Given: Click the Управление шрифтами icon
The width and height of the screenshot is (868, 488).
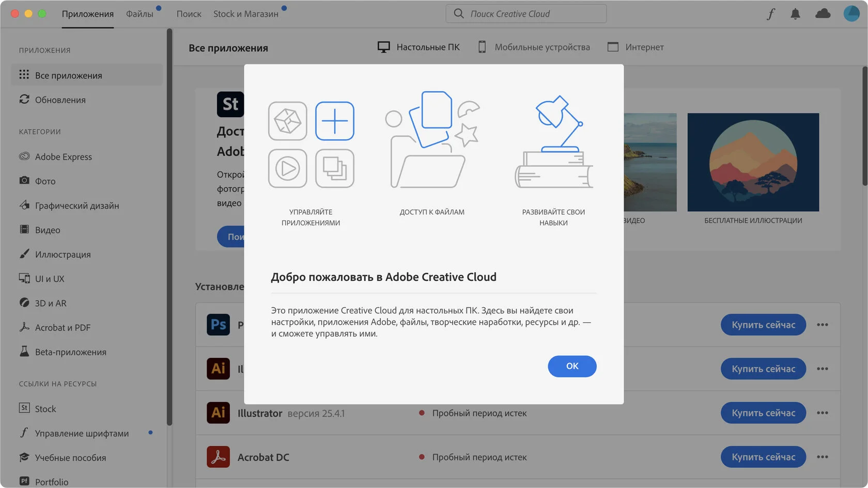Looking at the screenshot, I should tap(24, 433).
